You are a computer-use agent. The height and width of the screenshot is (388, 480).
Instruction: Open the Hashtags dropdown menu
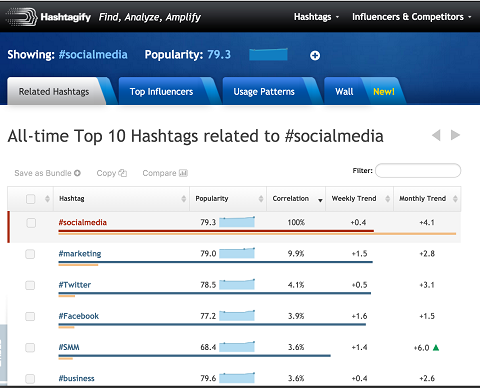[x=316, y=17]
